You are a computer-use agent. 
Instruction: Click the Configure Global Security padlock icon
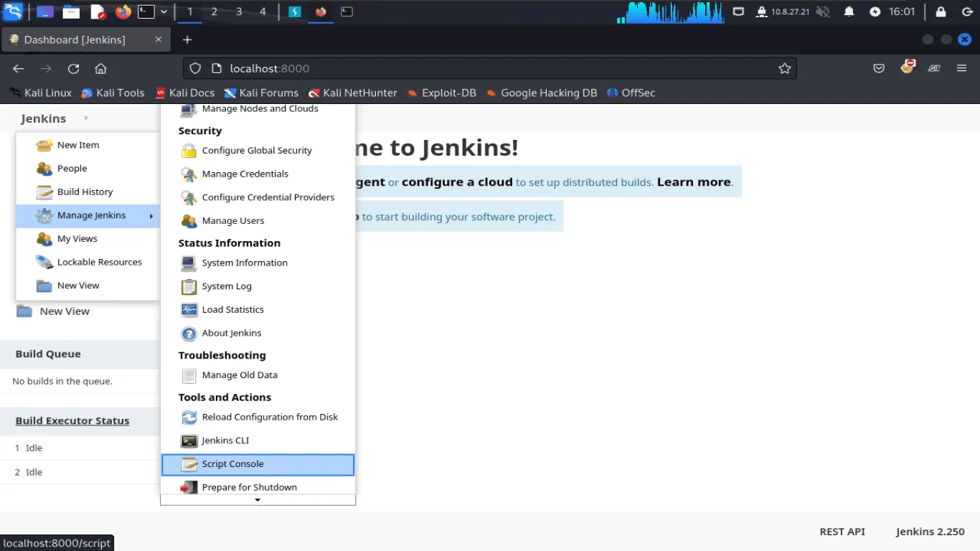(189, 151)
